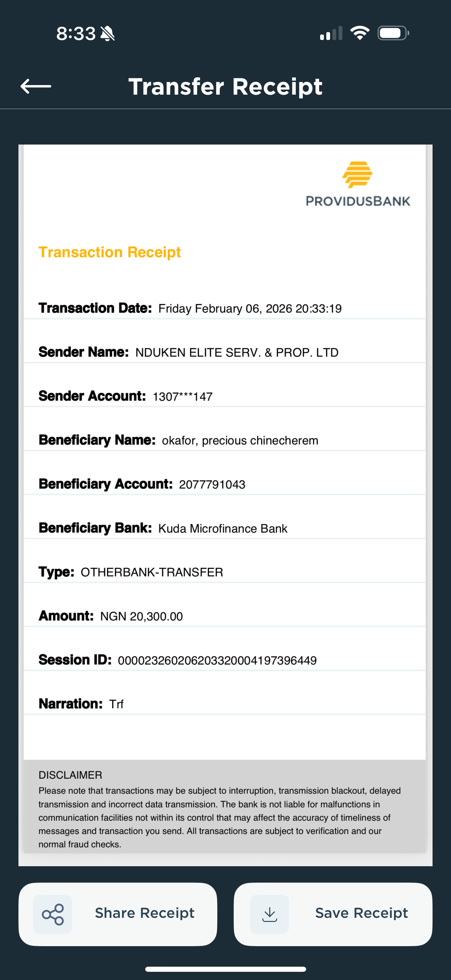Tap the home indicator bar
The image size is (451, 980).
pyautogui.click(x=225, y=969)
